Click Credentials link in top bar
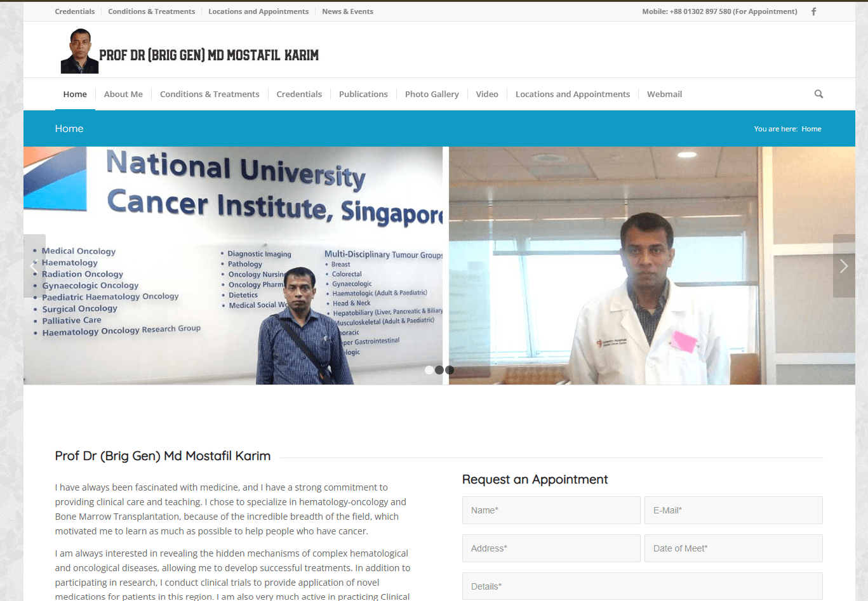The image size is (868, 601). click(75, 11)
